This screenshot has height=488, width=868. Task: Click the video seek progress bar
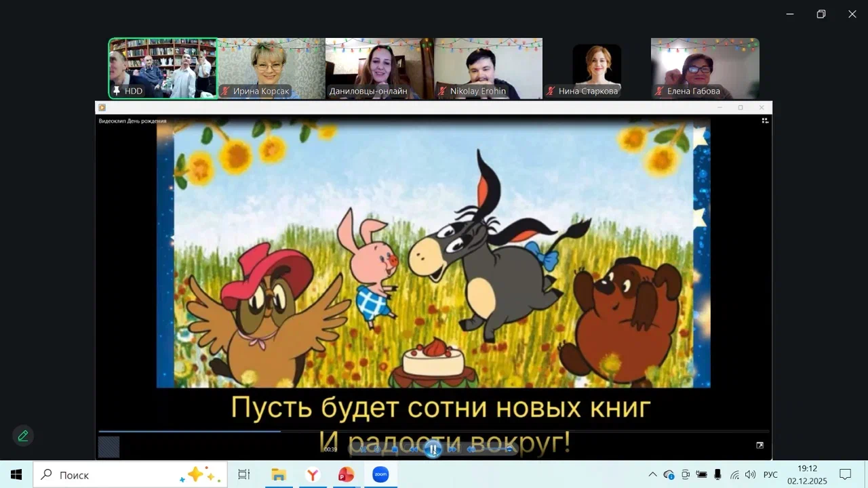(434, 431)
